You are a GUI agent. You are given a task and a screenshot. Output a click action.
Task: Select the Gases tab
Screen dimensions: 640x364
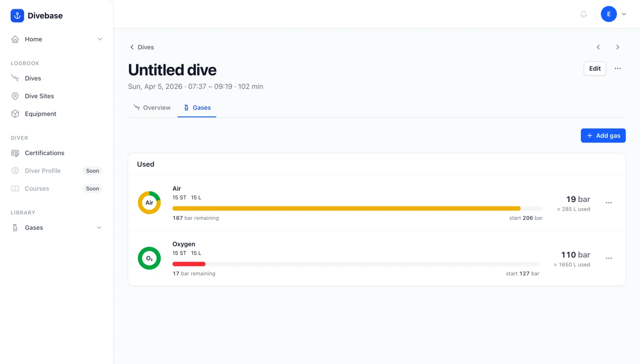coord(197,108)
